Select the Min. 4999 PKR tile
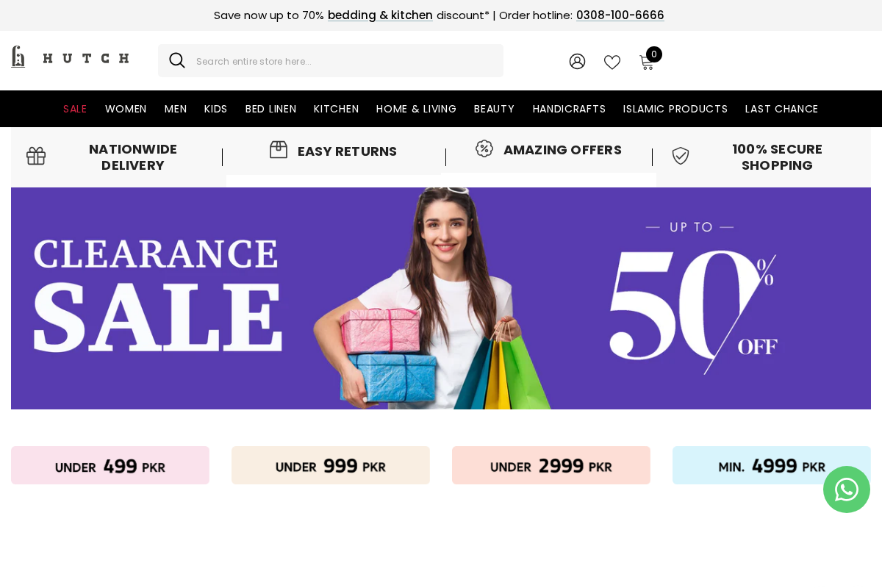 pos(772,465)
